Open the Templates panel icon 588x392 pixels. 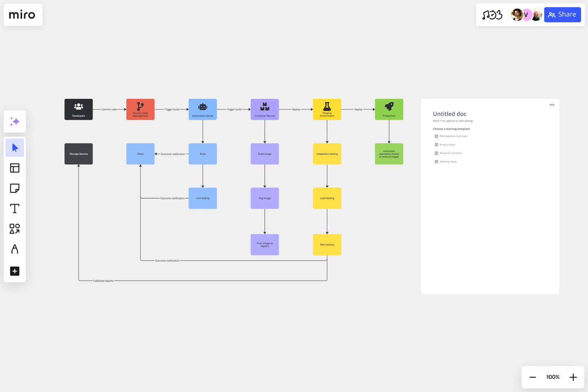(x=15, y=168)
